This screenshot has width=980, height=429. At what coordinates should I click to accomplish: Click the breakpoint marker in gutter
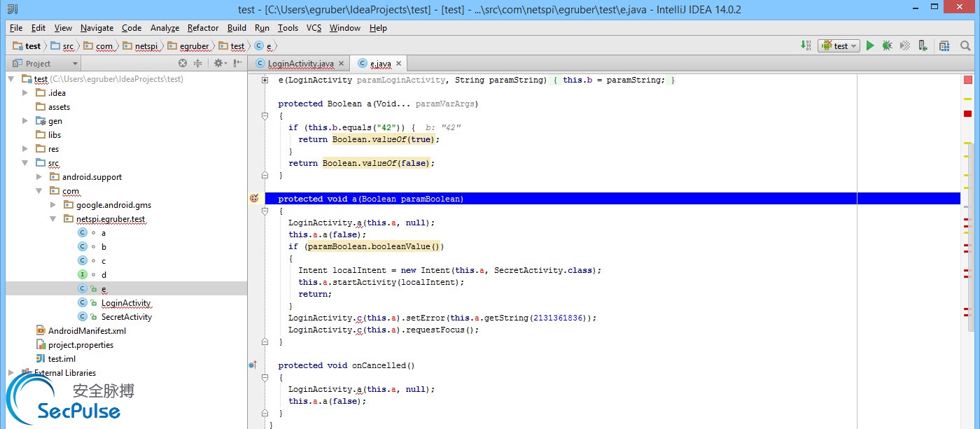[254, 199]
